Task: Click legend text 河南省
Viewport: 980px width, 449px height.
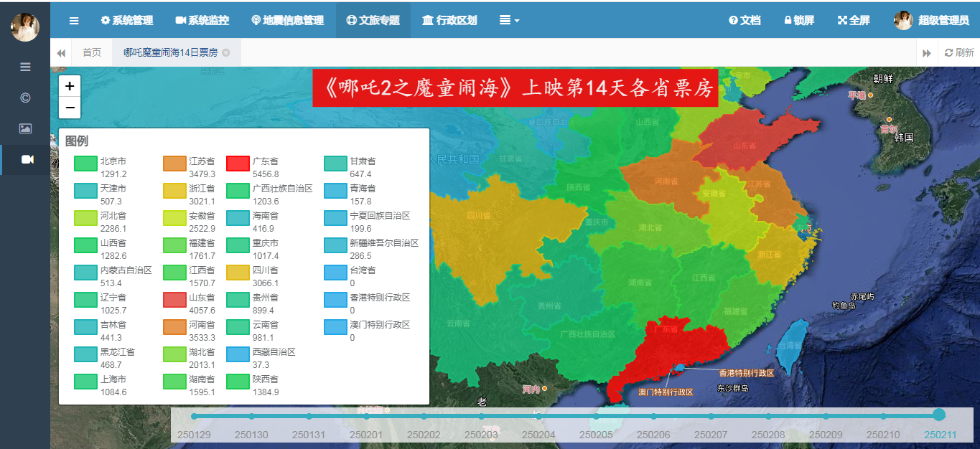Action: (x=202, y=325)
